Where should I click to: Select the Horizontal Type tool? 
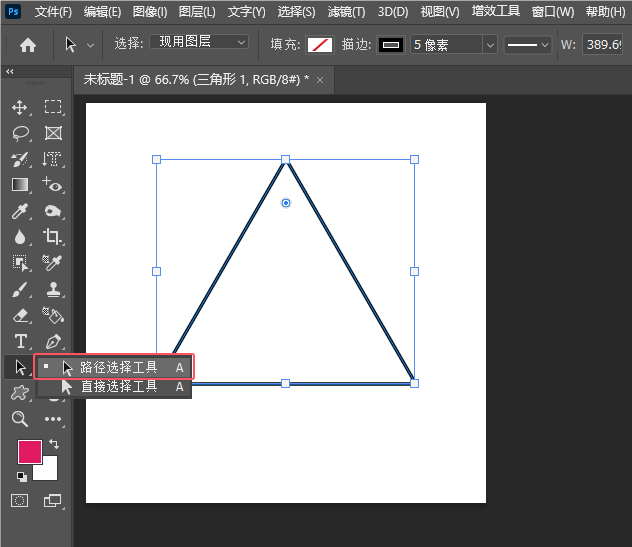click(x=19, y=342)
